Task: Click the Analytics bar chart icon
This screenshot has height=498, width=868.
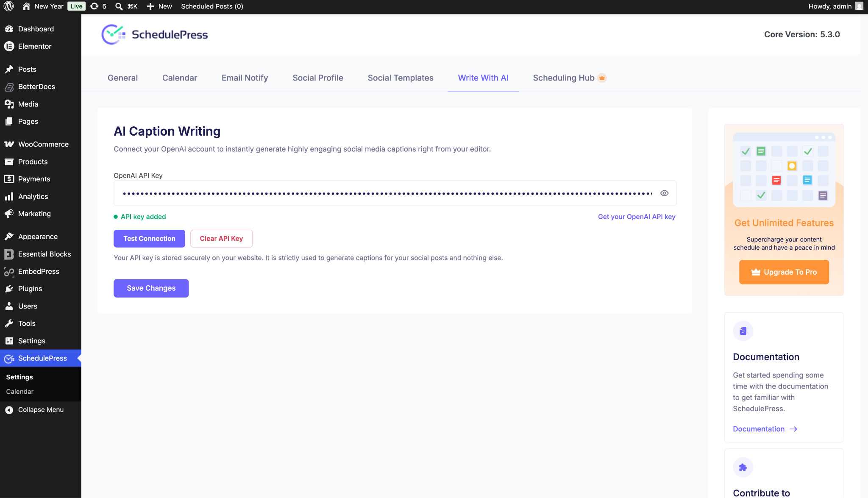Action: click(x=9, y=196)
